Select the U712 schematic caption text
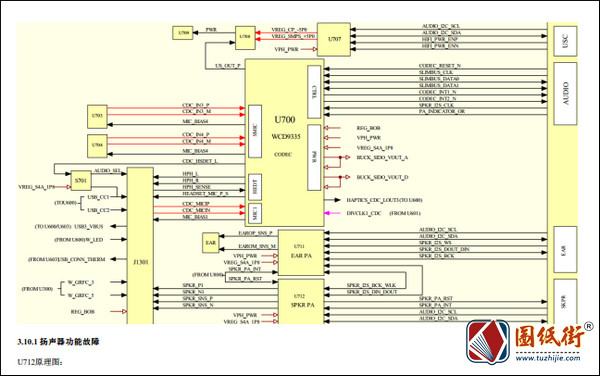600x376 pixels. click(x=40, y=362)
